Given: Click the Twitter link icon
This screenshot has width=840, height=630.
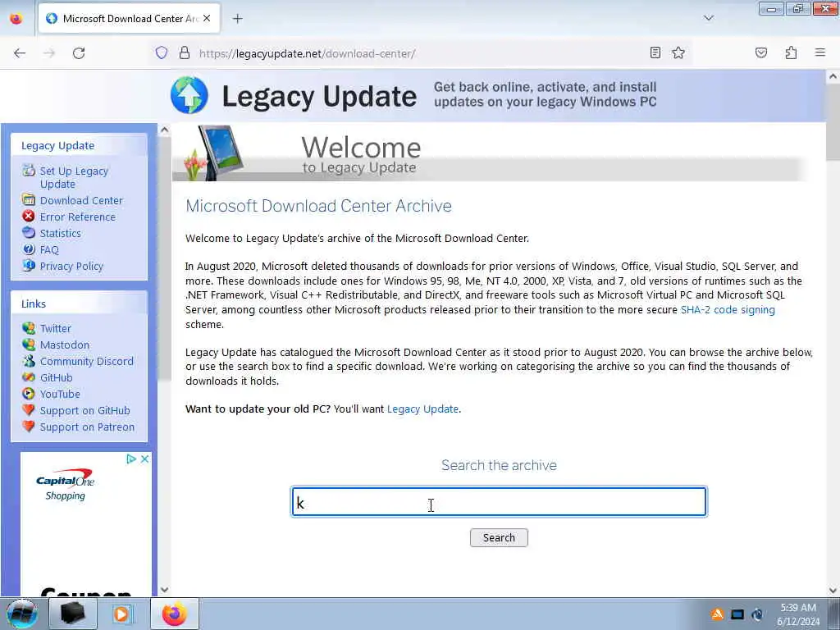Looking at the screenshot, I should pos(29,328).
